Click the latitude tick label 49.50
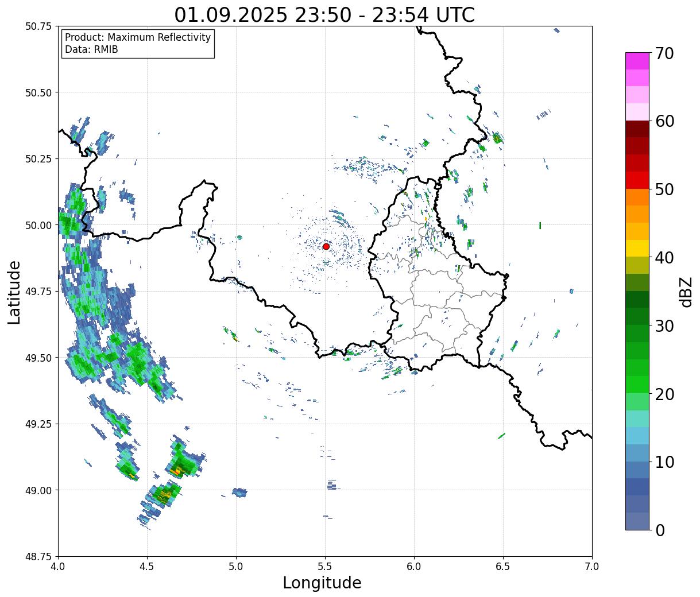This screenshot has width=700, height=597. 38,358
